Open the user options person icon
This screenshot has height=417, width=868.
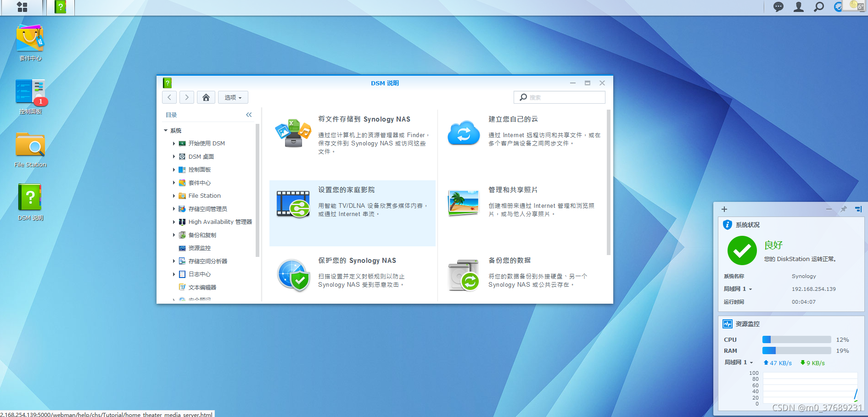pyautogui.click(x=799, y=7)
